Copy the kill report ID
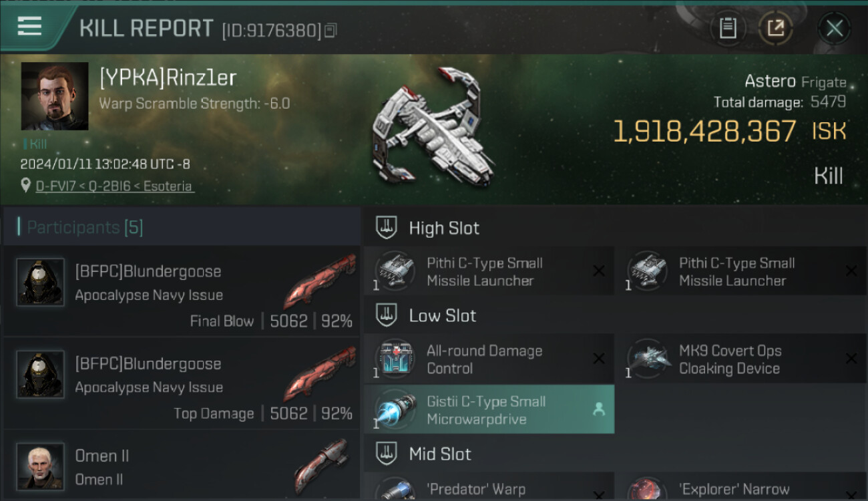The height and width of the screenshot is (501, 868). click(x=331, y=30)
